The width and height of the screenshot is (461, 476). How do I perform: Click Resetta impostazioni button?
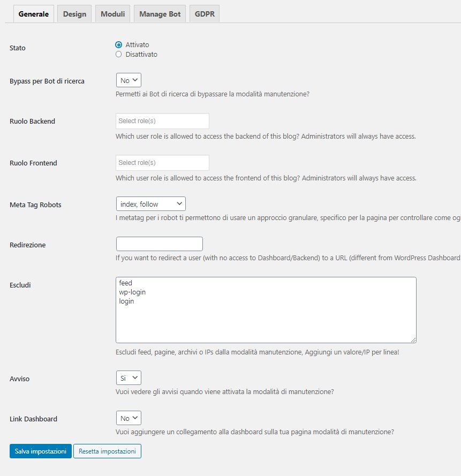pyautogui.click(x=107, y=451)
